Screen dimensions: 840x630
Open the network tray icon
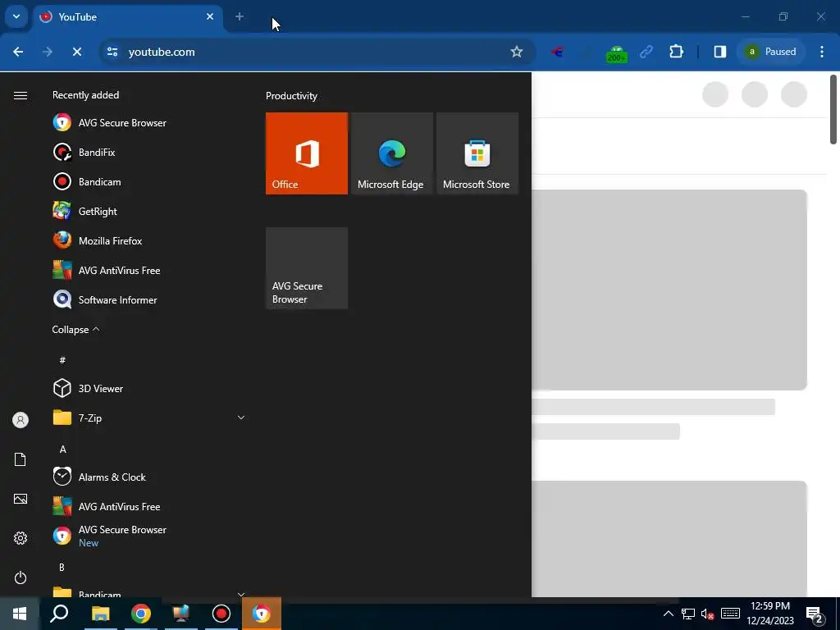click(x=688, y=614)
